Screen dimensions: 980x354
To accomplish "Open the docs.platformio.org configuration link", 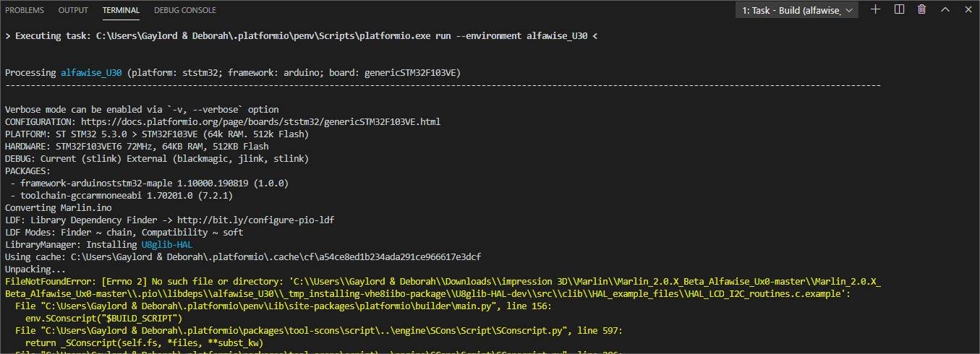I will click(x=260, y=121).
